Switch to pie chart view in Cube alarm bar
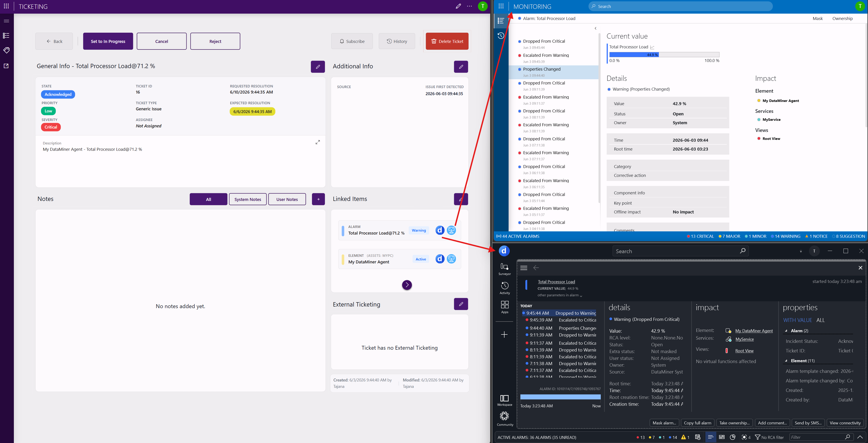The width and height of the screenshot is (868, 443). (732, 437)
